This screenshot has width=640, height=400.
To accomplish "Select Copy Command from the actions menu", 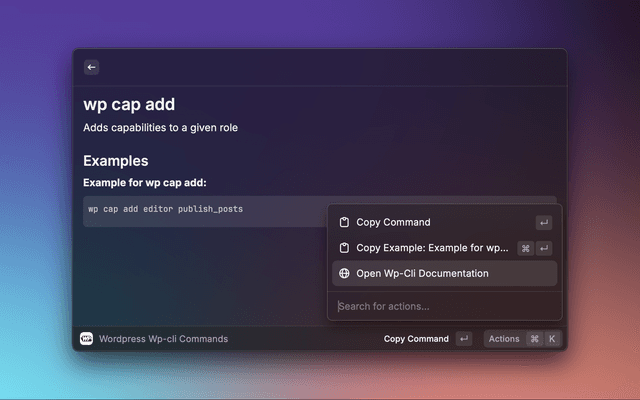I will 393,222.
